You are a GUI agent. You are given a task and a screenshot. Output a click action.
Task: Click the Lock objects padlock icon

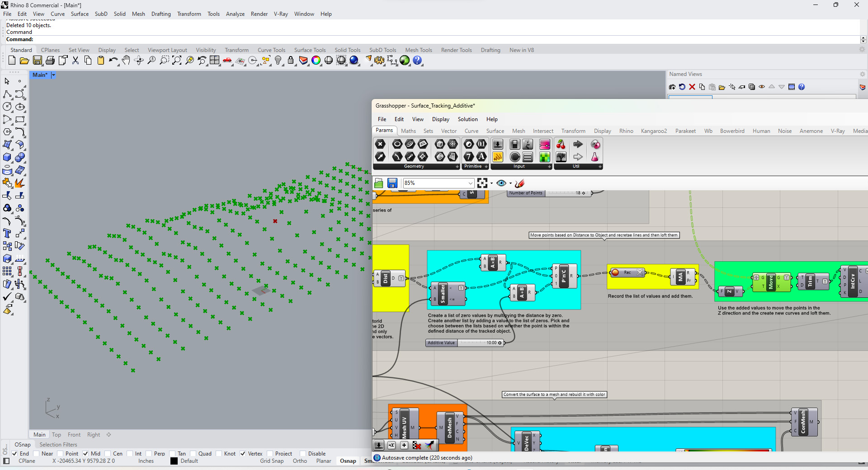point(291,61)
